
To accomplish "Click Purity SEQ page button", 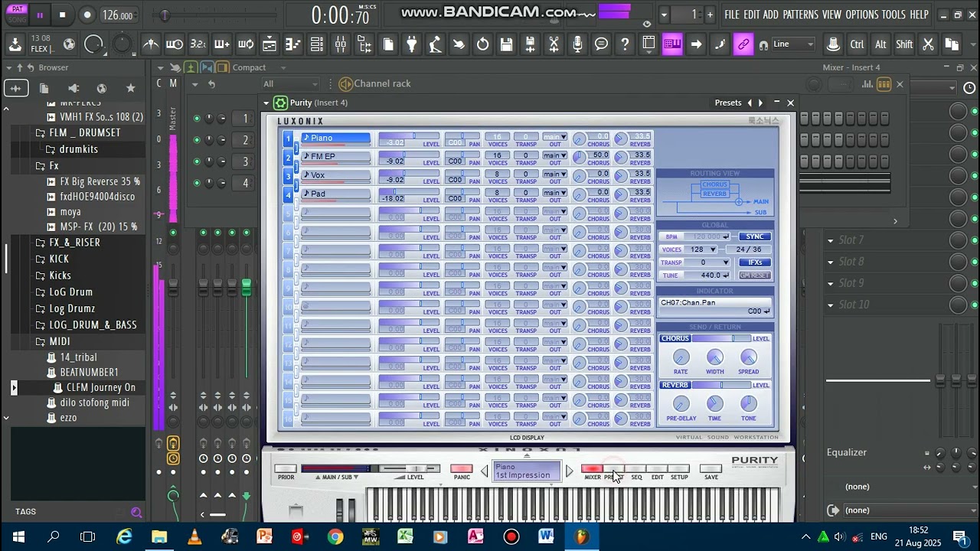I will tap(636, 469).
